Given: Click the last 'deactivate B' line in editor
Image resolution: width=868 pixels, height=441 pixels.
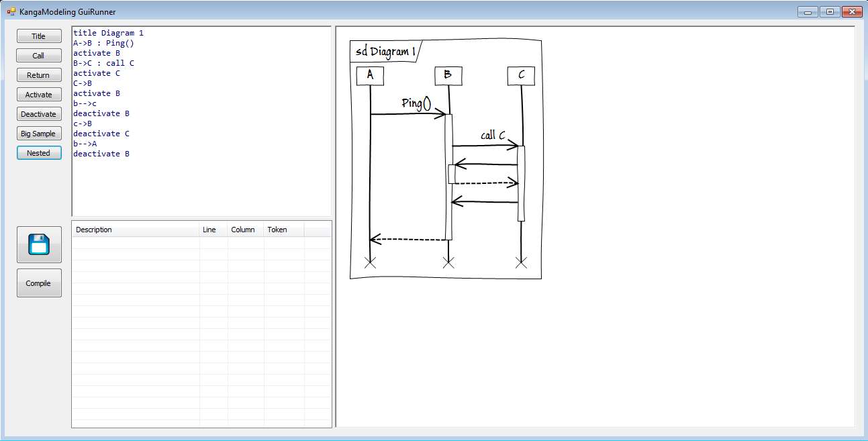Looking at the screenshot, I should 101,154.
